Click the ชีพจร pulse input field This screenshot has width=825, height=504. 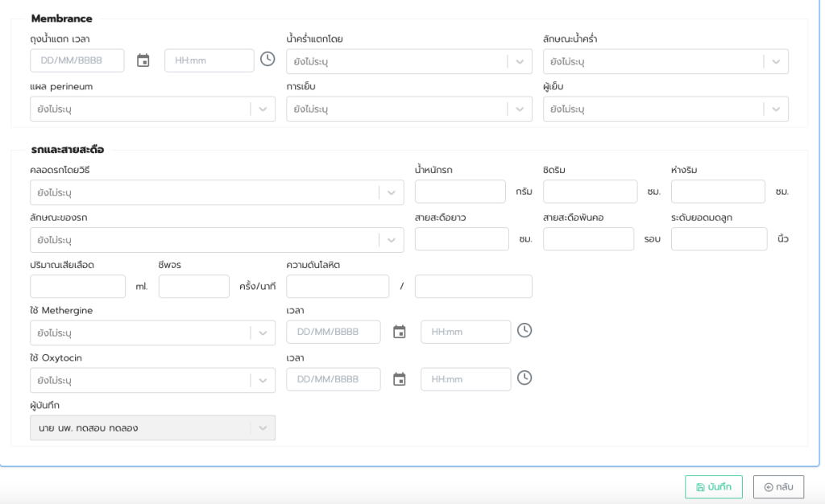(193, 287)
